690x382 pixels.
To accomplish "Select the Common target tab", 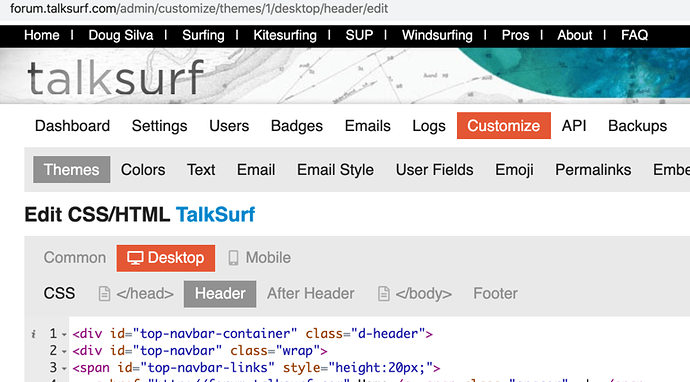I will point(75,257).
